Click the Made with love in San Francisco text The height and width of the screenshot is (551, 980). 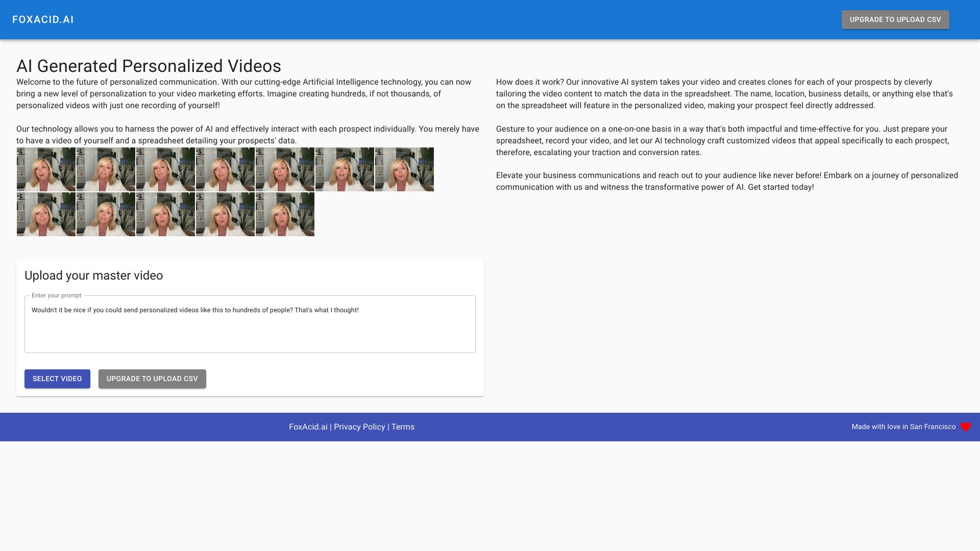[903, 427]
